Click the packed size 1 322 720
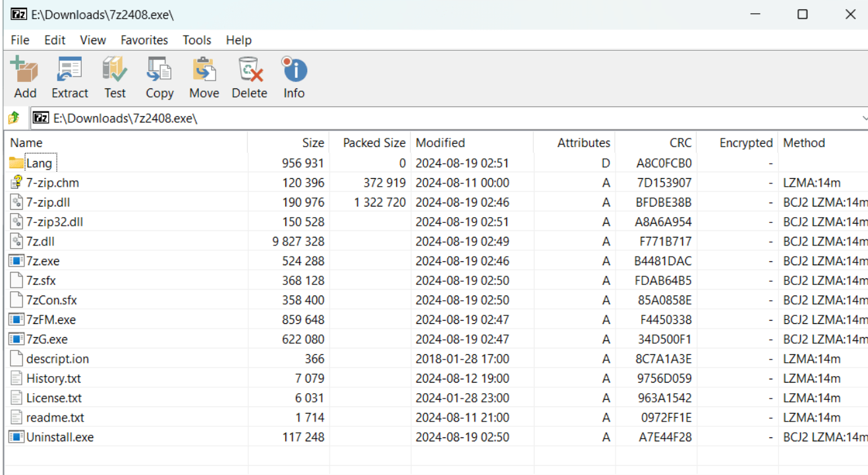Screen dimensions: 868x475 (380, 203)
